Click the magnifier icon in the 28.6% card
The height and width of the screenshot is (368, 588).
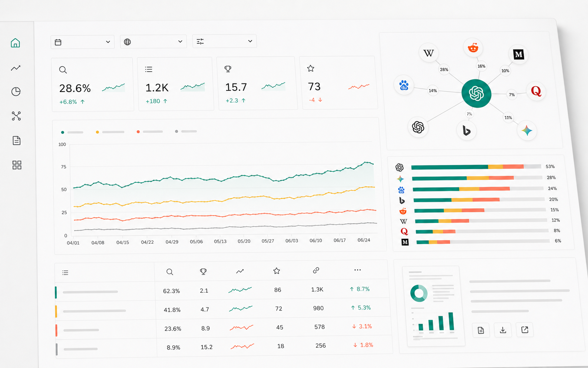(63, 70)
